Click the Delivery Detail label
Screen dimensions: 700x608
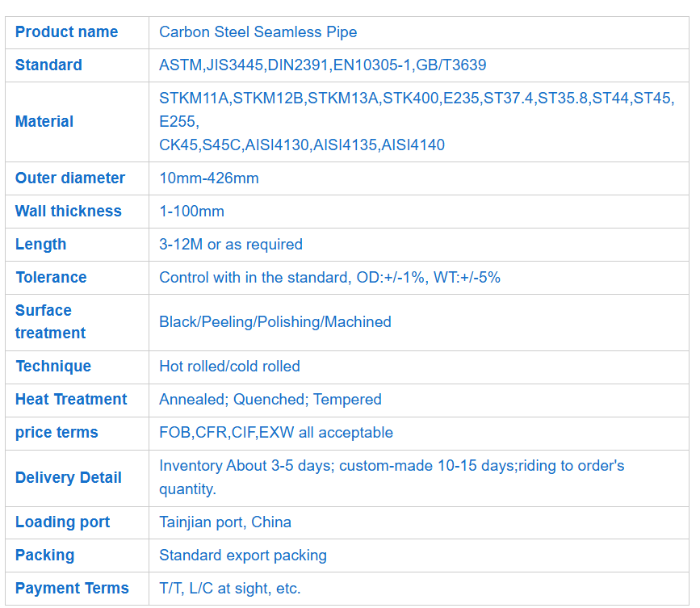point(69,478)
